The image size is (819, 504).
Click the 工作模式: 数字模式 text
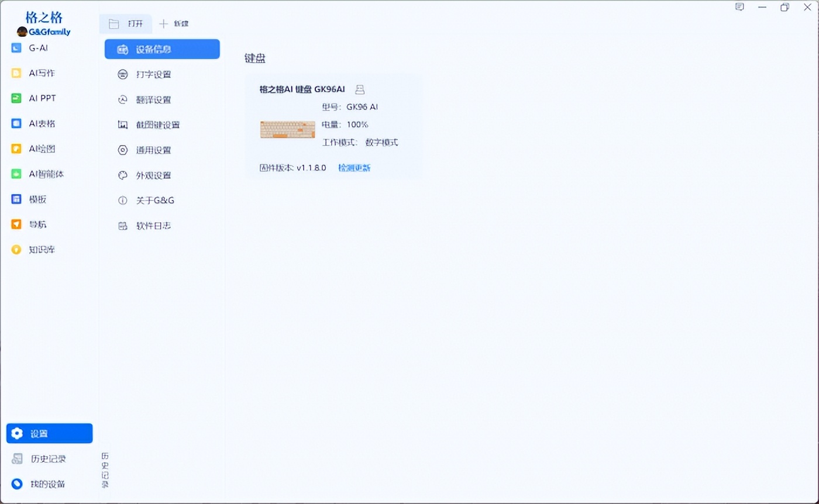coord(360,142)
